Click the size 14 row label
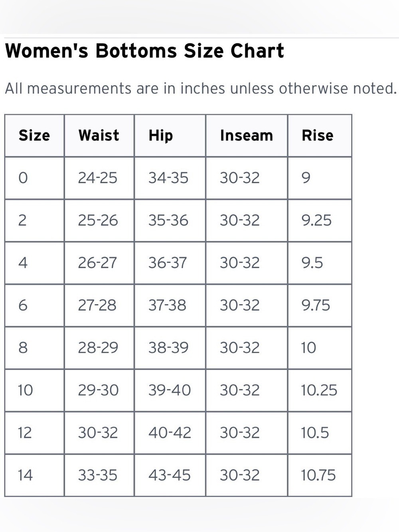 click(x=25, y=475)
